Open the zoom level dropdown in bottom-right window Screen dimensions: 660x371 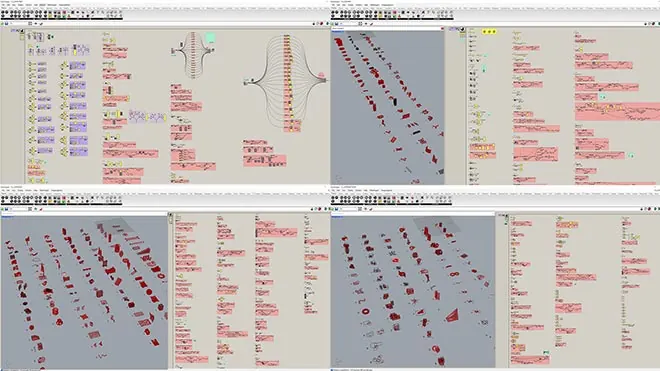pyautogui.click(x=349, y=209)
